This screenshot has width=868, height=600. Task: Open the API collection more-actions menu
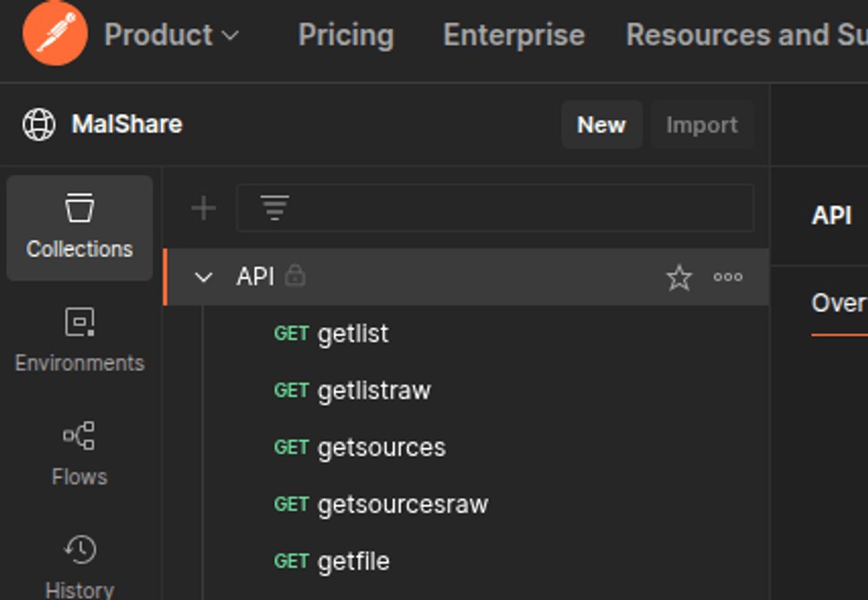pos(728,277)
